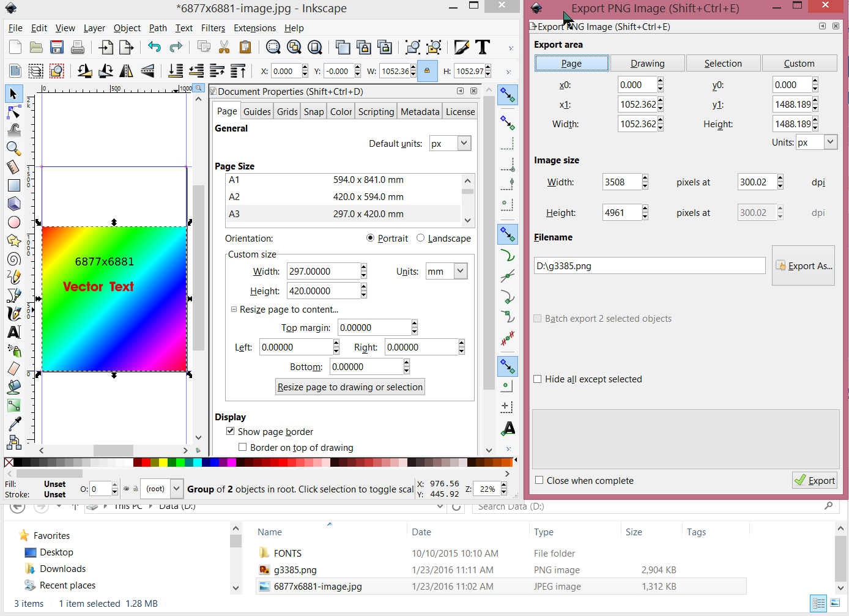Image resolution: width=849 pixels, height=616 pixels.
Task: Switch to the Grids tab
Action: (x=287, y=111)
